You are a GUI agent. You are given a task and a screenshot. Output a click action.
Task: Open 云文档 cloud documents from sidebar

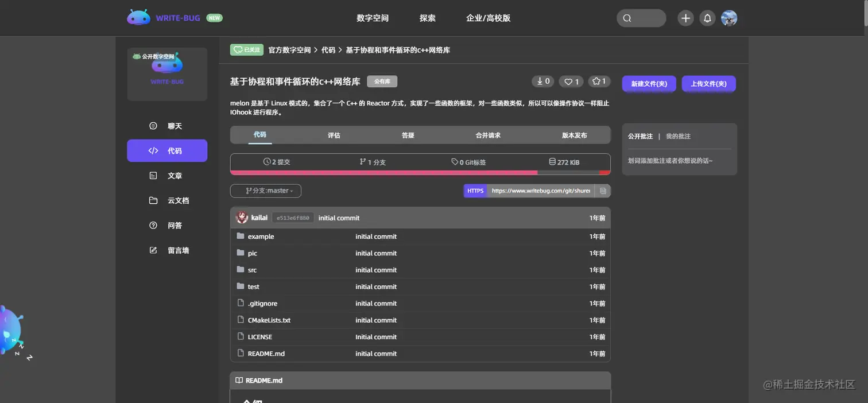[x=152, y=200]
